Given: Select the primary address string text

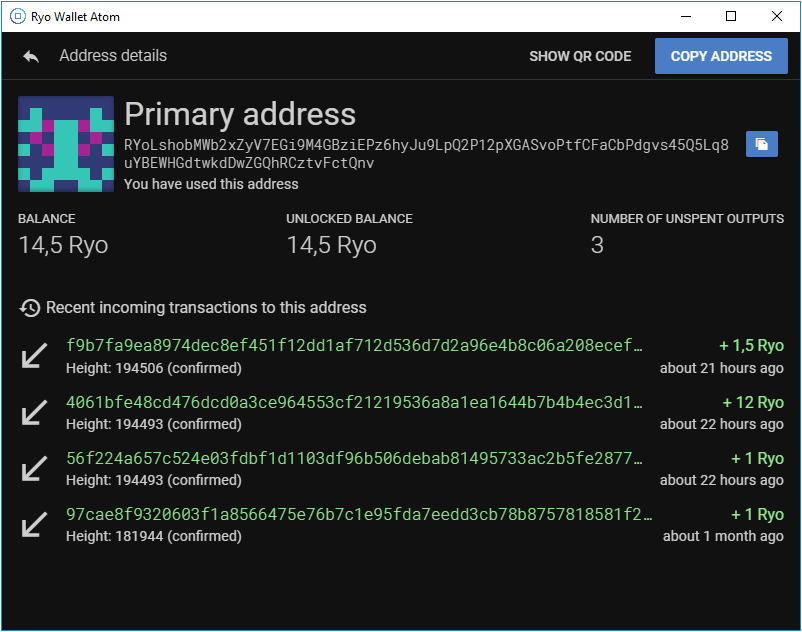Looking at the screenshot, I should (427, 154).
